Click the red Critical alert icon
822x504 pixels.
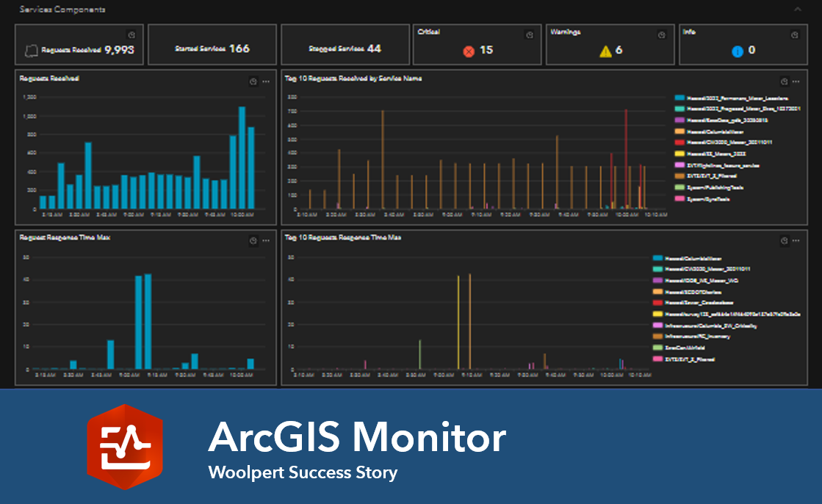(x=469, y=51)
